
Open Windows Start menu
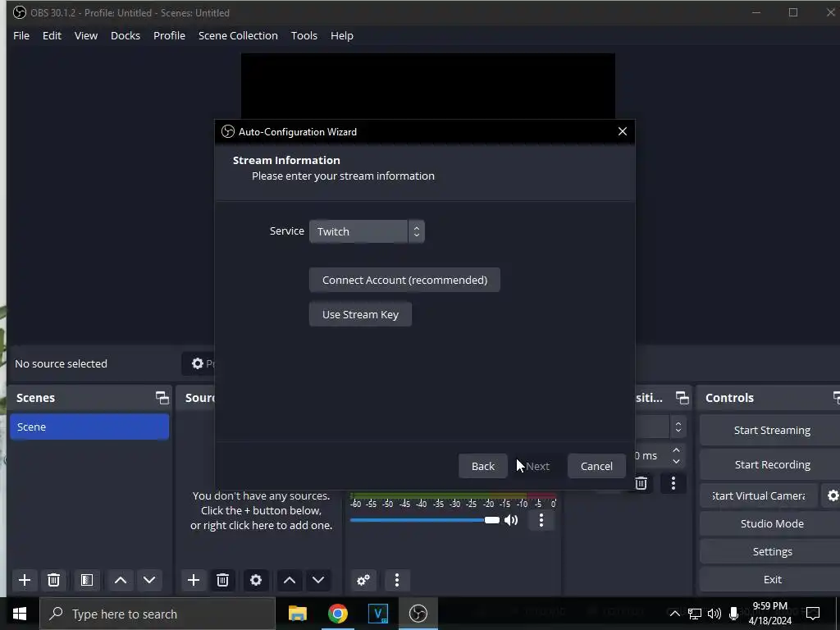tap(20, 614)
